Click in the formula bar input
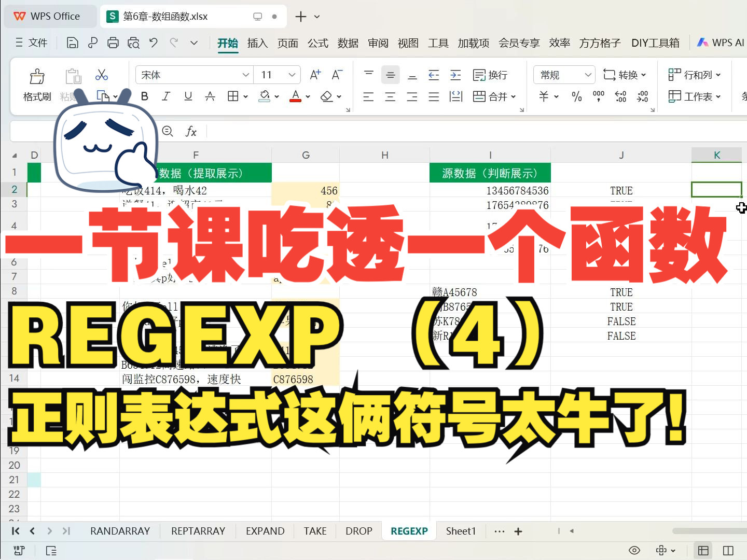Viewport: 747px width, 560px height. pyautogui.click(x=476, y=131)
